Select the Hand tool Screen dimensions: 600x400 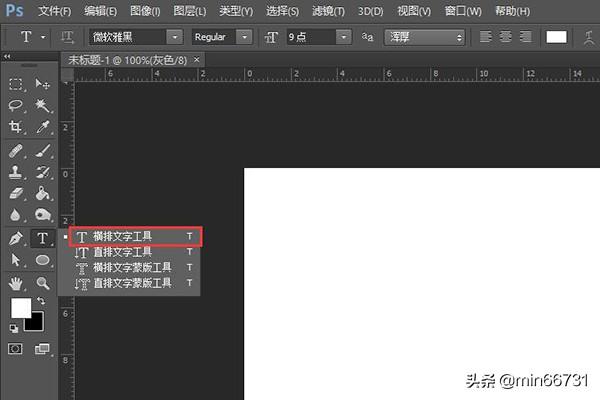[x=15, y=284]
